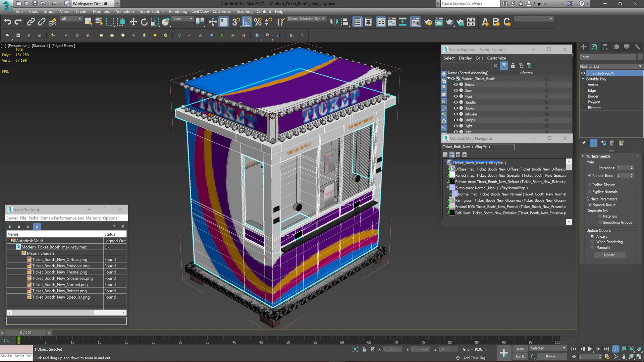This screenshot has height=362, width=644.
Task: Open the Scripting menu
Action: point(245,11)
